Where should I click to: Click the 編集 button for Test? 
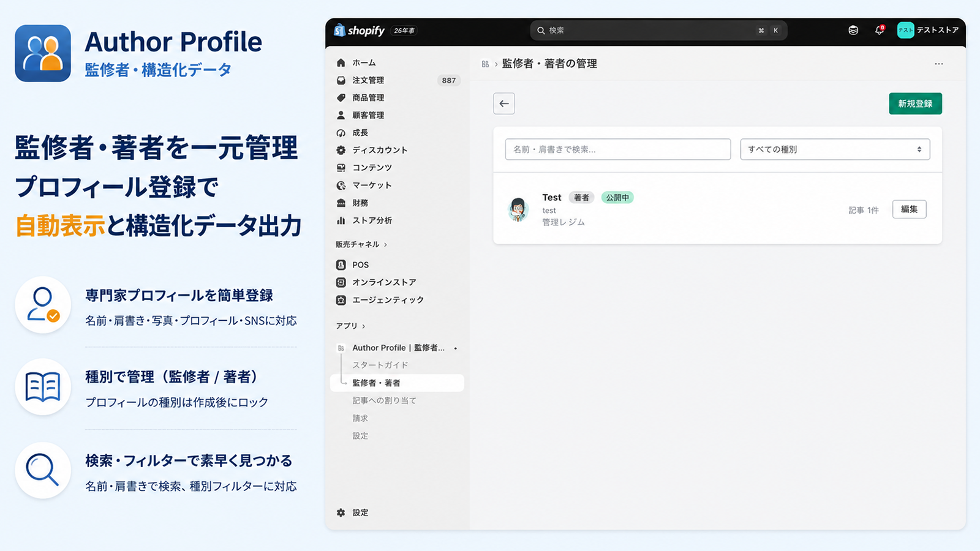909,209
